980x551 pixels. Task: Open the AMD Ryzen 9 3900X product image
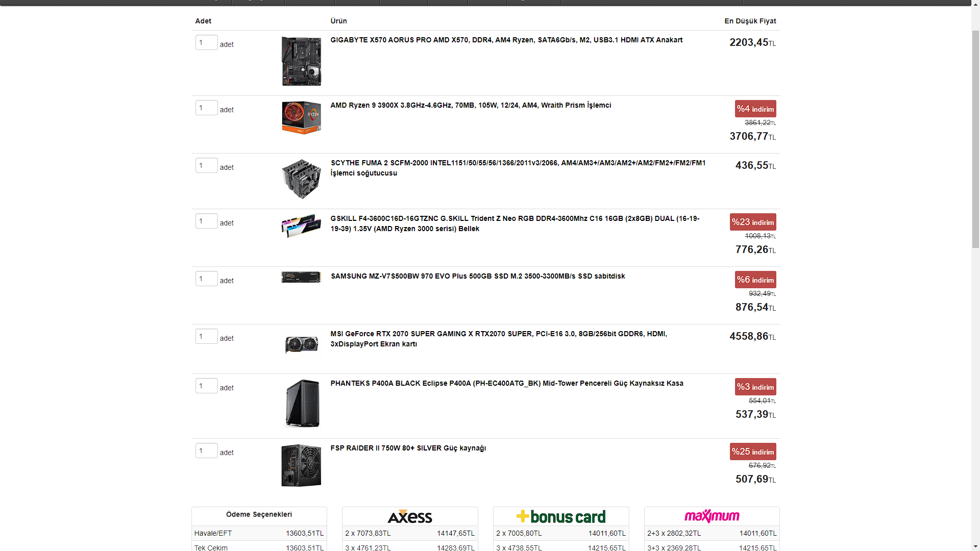(x=301, y=117)
